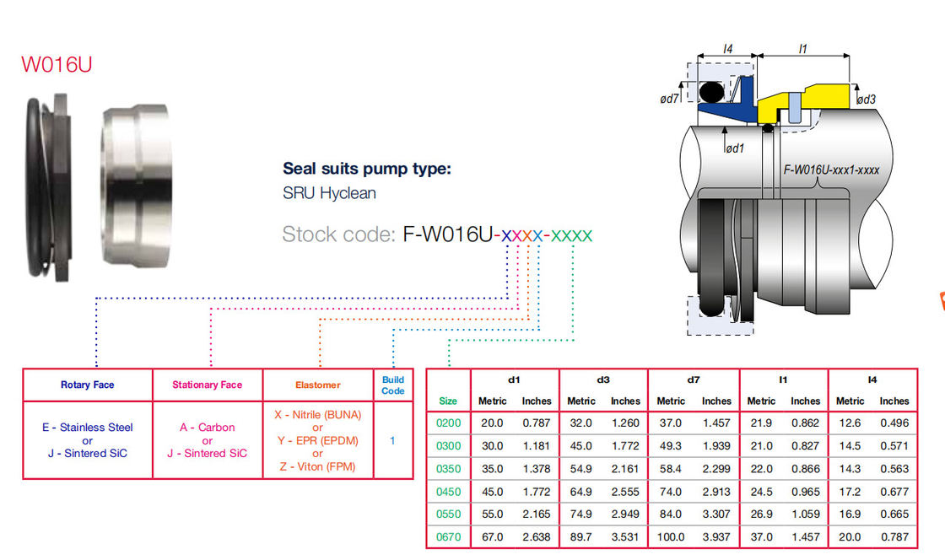Viewport: 945px width, 560px height.
Task: Select the SRU Hyclean pump type text
Action: point(329,193)
